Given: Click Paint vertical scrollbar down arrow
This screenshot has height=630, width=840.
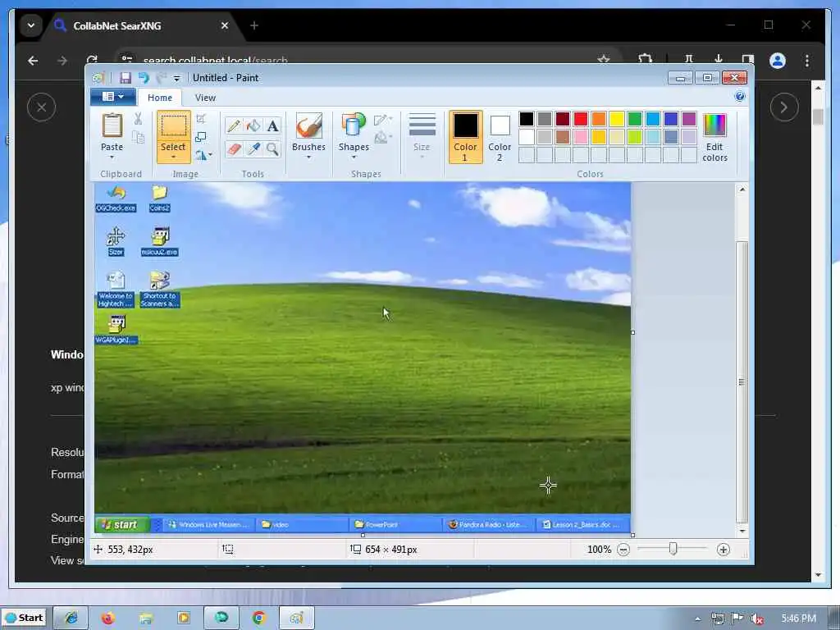Looking at the screenshot, I should [742, 531].
